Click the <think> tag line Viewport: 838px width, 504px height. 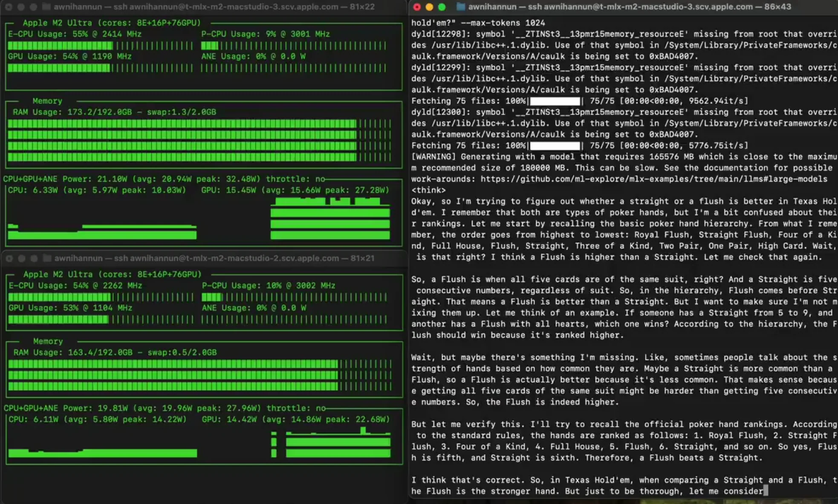click(x=428, y=190)
